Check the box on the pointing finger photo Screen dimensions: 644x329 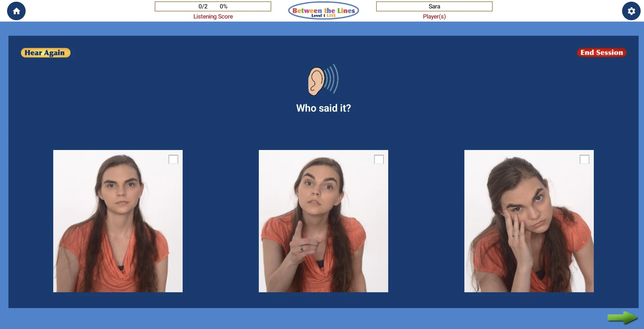379,159
